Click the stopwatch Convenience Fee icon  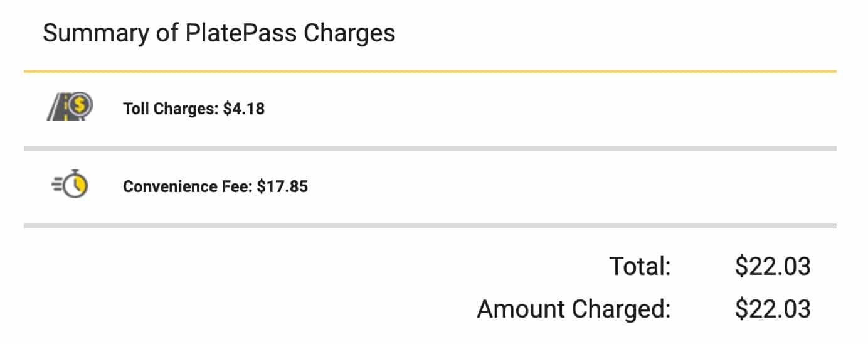pos(71,185)
